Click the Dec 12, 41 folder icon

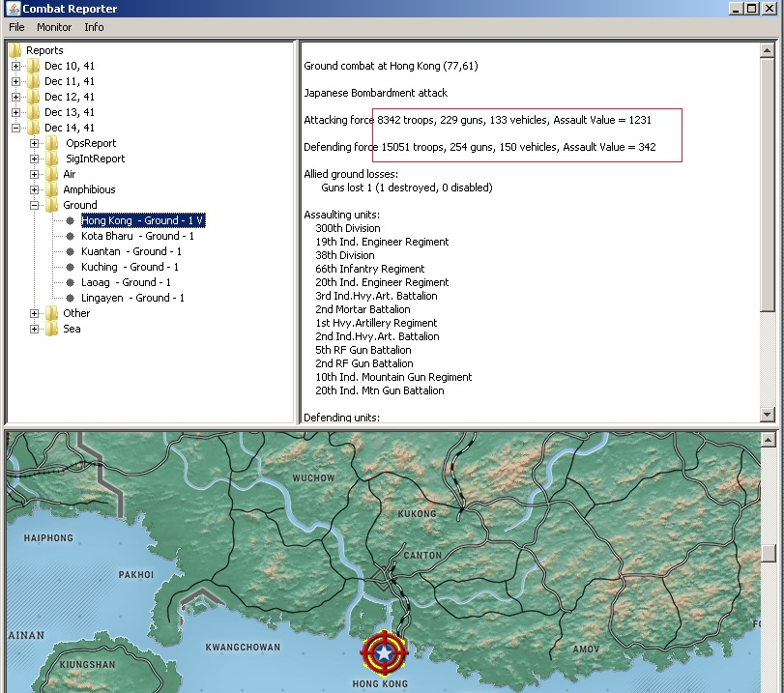[33, 97]
